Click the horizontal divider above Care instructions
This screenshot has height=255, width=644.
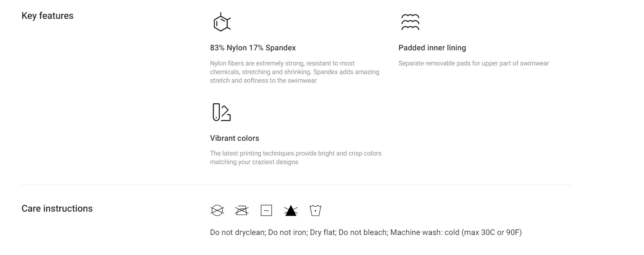[296, 185]
